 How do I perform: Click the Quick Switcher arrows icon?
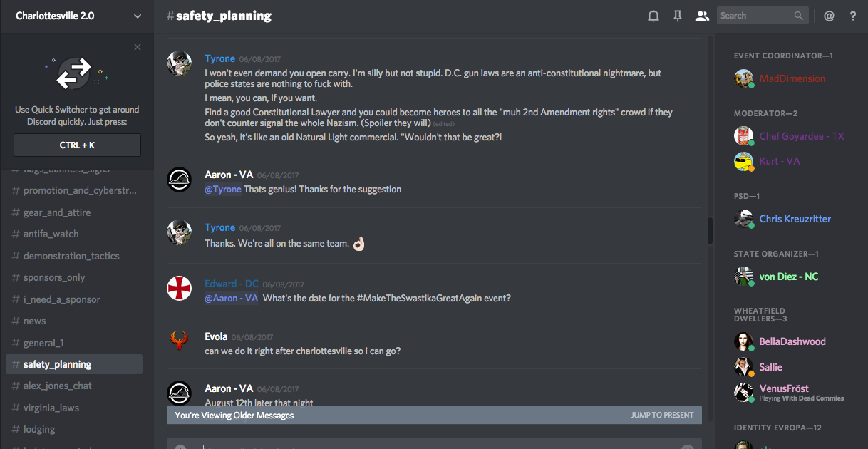click(x=74, y=73)
